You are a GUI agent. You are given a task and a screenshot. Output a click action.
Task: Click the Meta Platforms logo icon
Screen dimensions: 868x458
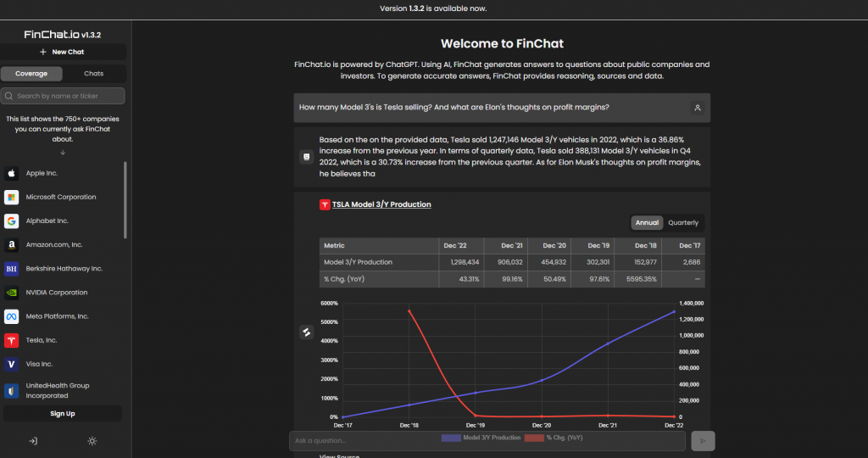pyautogui.click(x=11, y=316)
